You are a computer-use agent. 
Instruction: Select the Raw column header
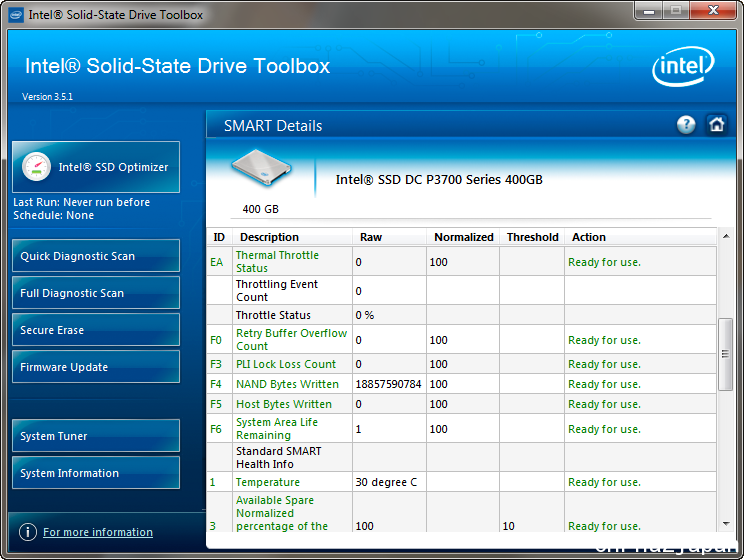tap(389, 237)
